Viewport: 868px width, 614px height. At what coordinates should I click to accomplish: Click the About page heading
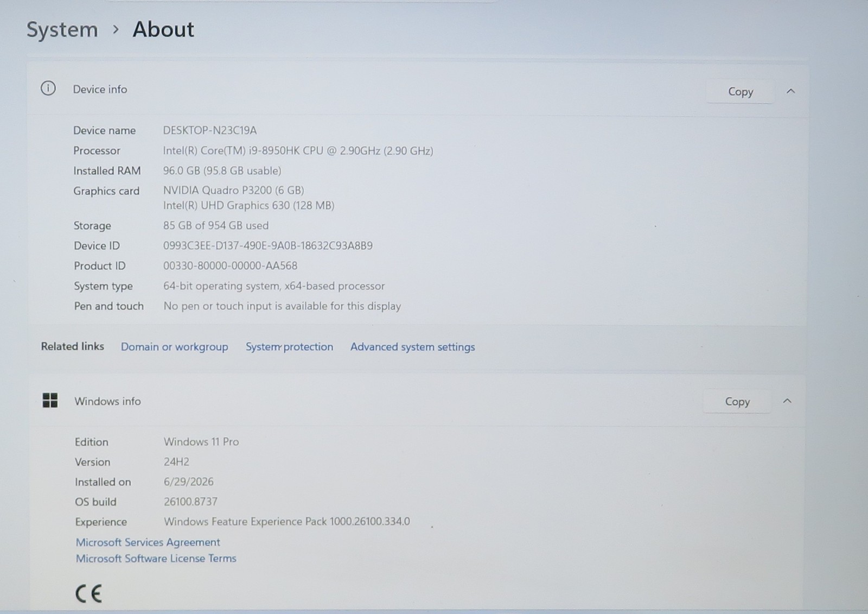tap(163, 29)
